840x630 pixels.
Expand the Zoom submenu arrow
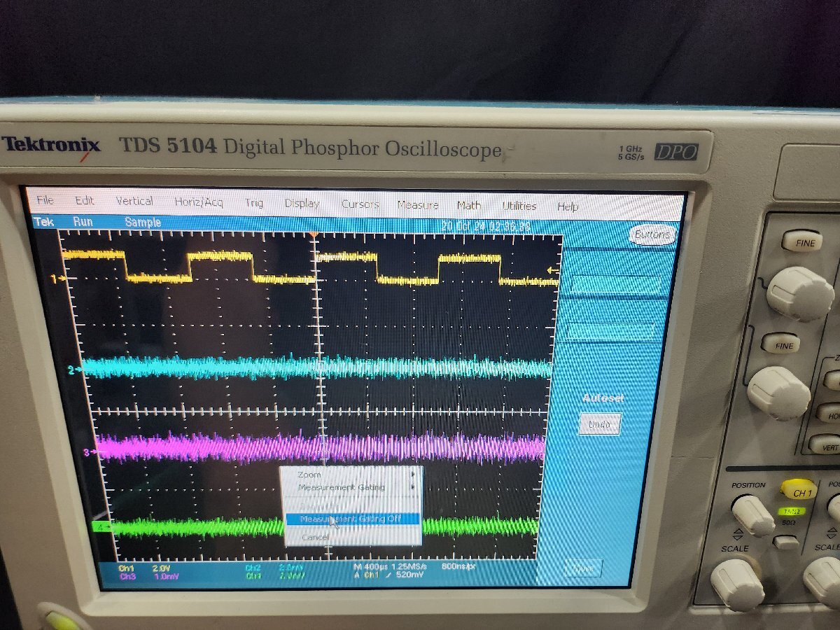click(x=413, y=475)
